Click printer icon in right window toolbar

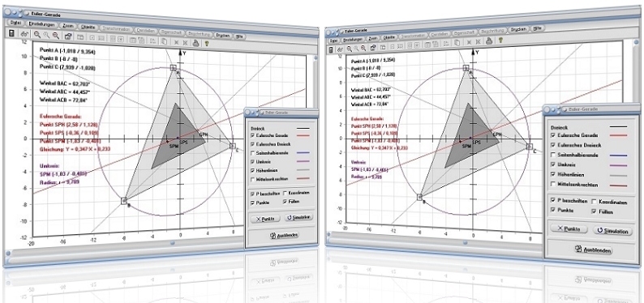tap(489, 41)
